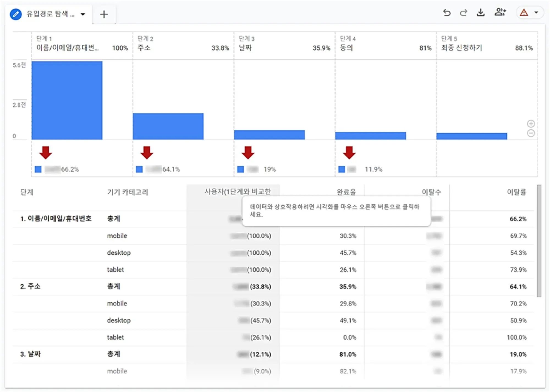
Task: Open the 유입경로 탐색 tab dropdown arrow
Action: [83, 14]
